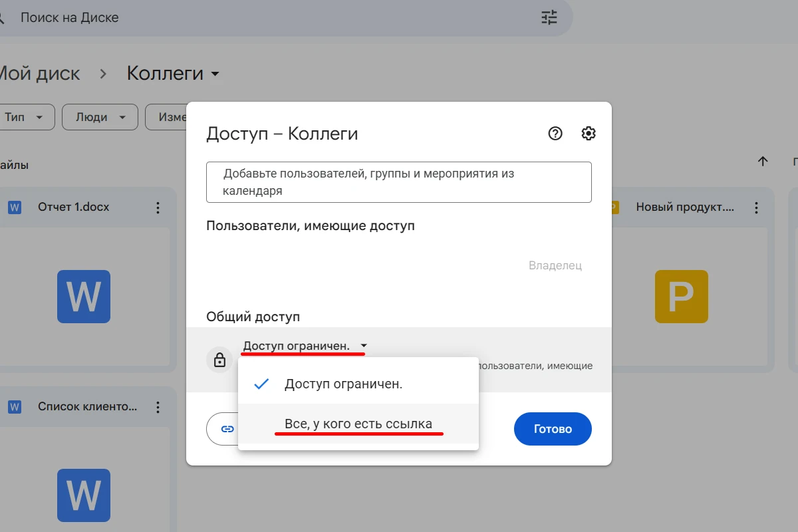The height and width of the screenshot is (532, 798).
Task: Select checked option Доступ ограничен in menu
Action: point(358,384)
